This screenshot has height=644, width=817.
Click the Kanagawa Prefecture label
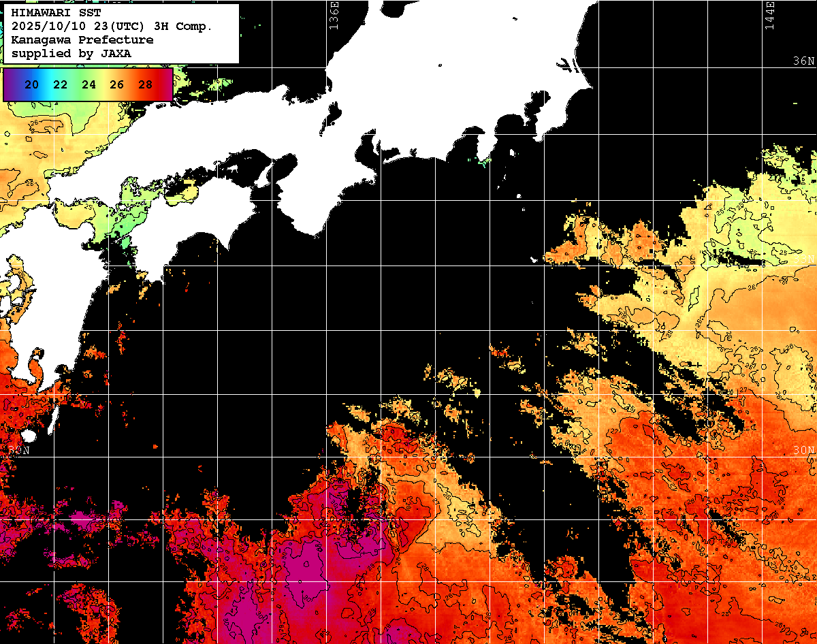[82, 39]
